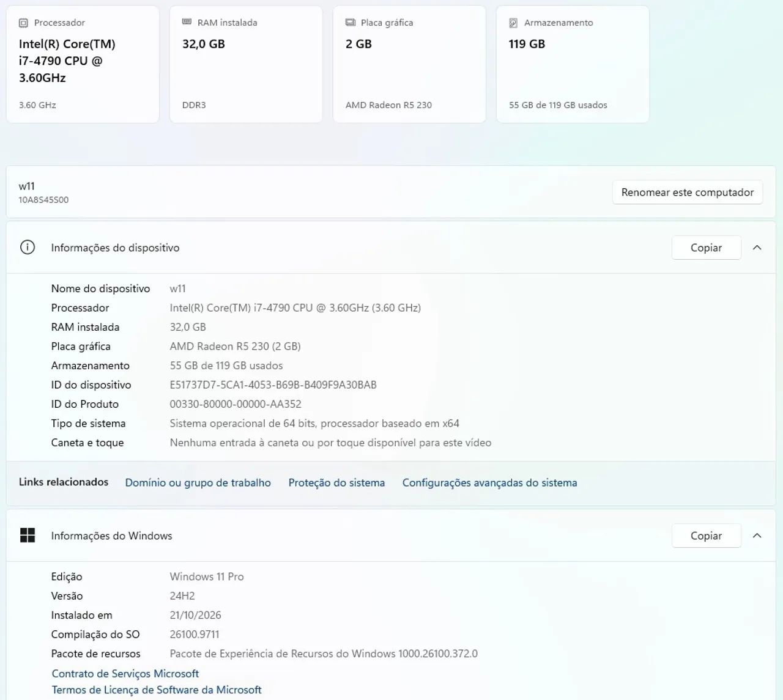The height and width of the screenshot is (700, 783).
Task: Click Renomear este computador button
Action: pos(688,193)
